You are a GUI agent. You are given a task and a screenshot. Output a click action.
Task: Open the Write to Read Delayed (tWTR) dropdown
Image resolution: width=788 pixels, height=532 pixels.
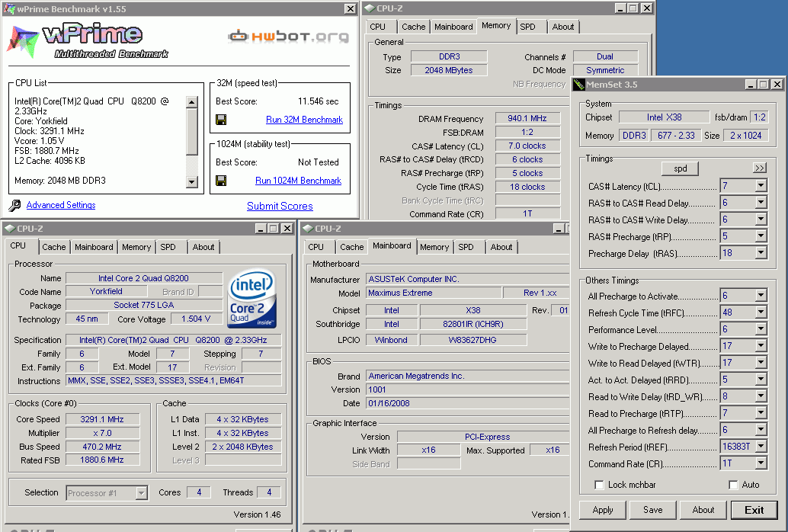[761, 363]
